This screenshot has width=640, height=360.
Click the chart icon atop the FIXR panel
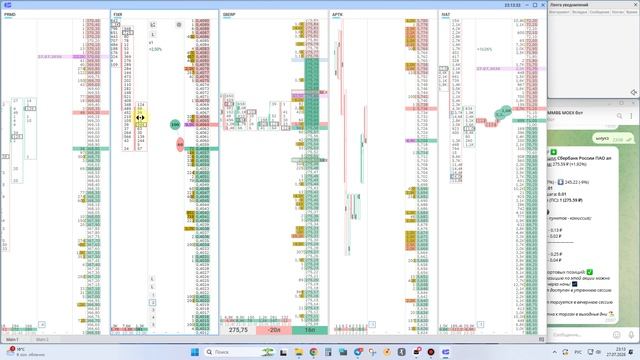point(153,25)
